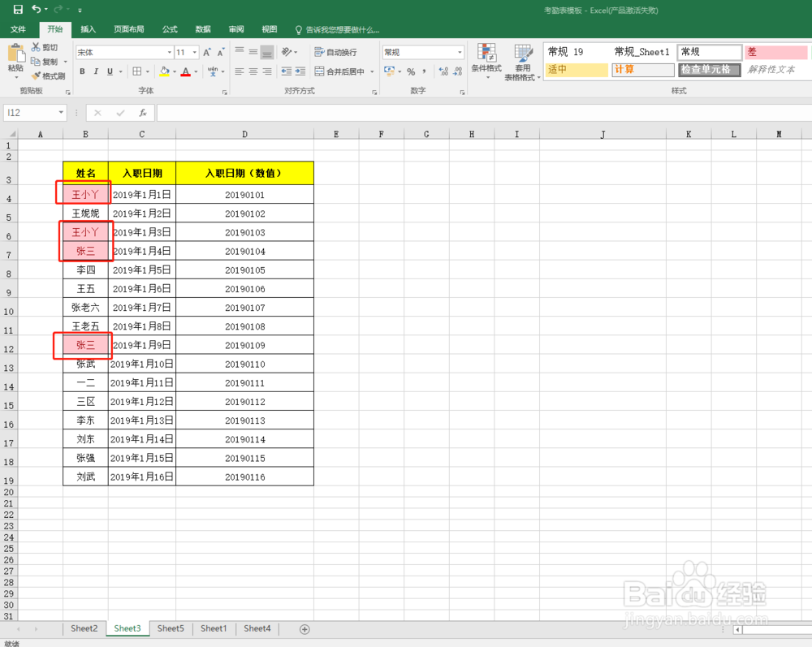Align cell text right
This screenshot has height=647, width=812.
click(267, 71)
